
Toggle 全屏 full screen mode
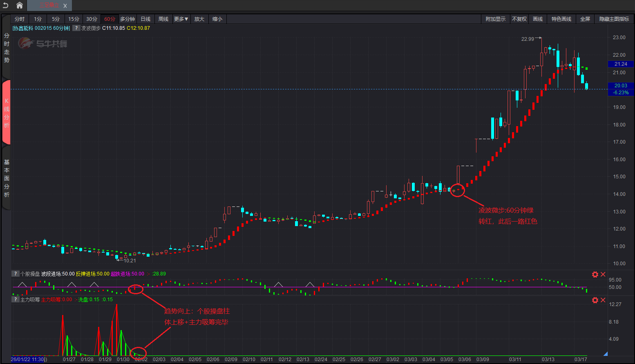tap(585, 19)
